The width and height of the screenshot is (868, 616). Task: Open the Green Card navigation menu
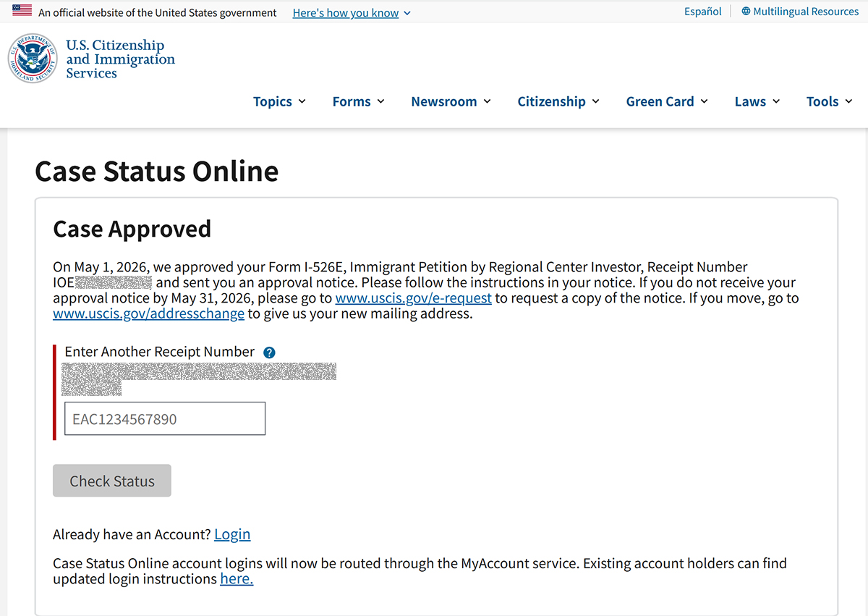coord(667,101)
